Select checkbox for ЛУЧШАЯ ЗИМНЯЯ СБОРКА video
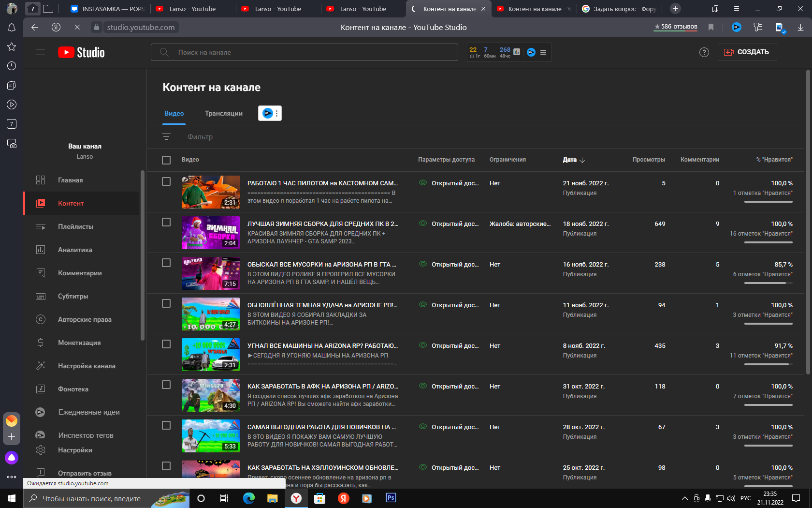Viewport: 812px width, 508px height. pos(166,222)
